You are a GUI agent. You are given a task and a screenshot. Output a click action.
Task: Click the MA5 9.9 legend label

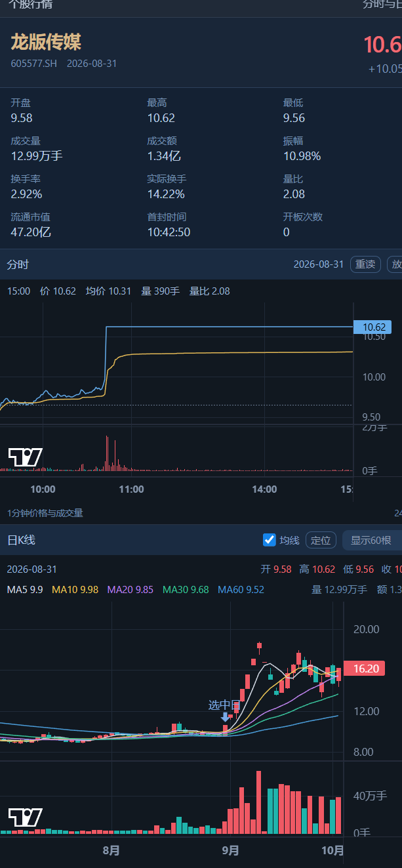coord(25,590)
